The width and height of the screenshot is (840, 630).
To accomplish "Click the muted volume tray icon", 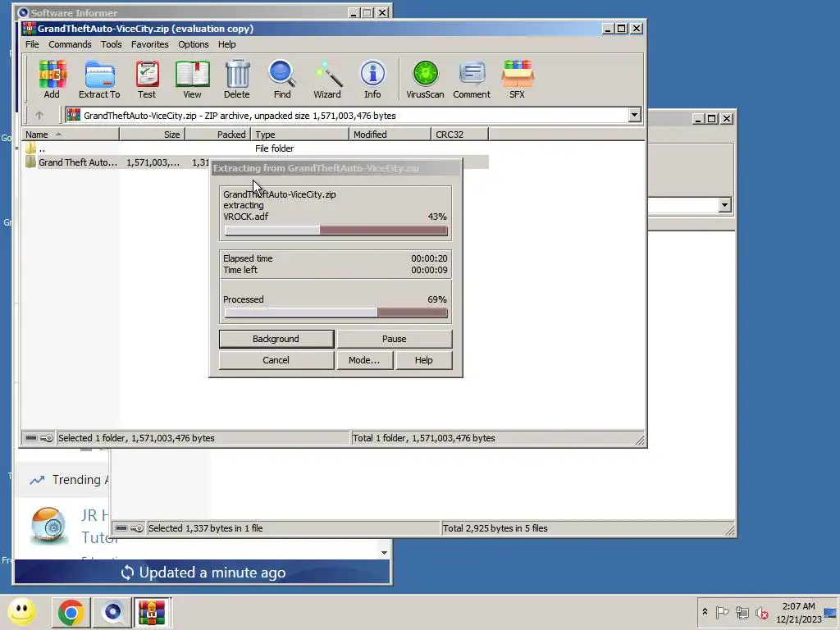I will [x=762, y=612].
